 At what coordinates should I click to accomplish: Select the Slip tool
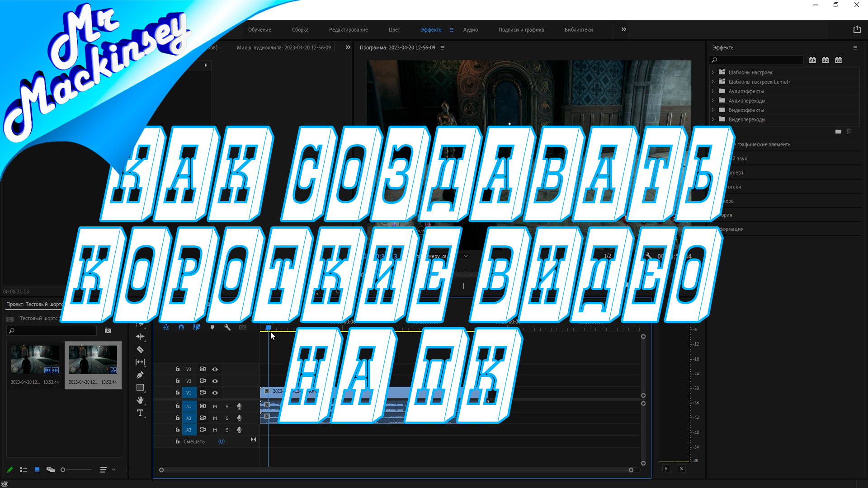(140, 362)
